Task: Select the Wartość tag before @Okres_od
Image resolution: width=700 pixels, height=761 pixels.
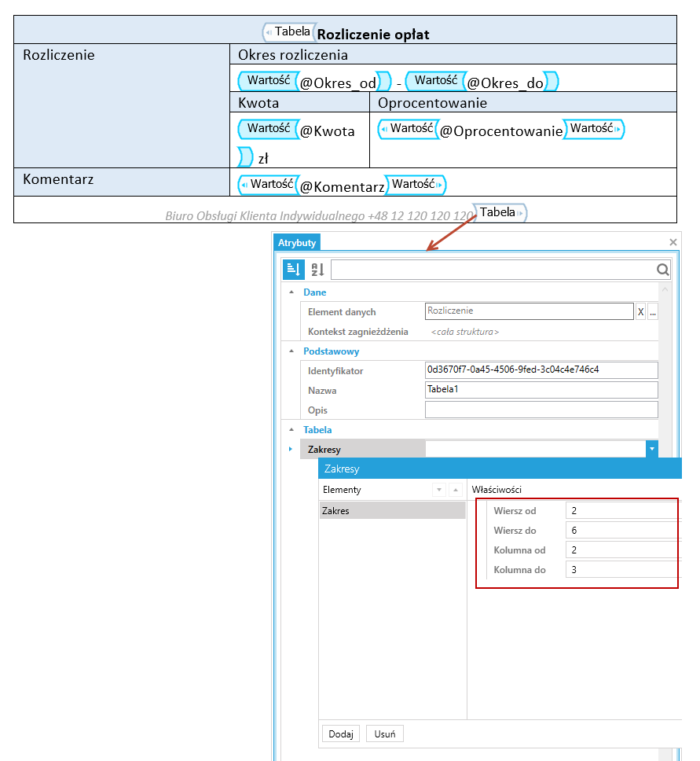Action: click(268, 80)
